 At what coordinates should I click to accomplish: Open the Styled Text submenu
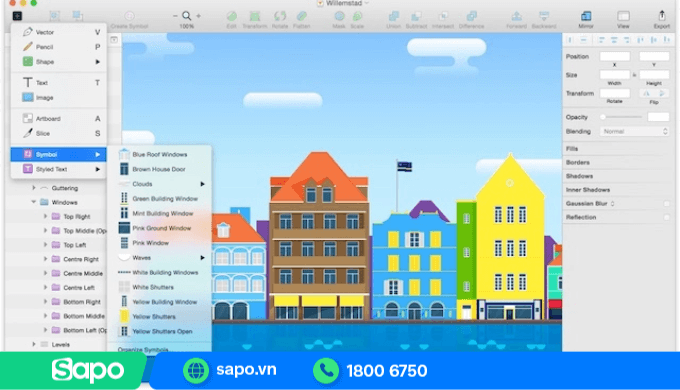pyautogui.click(x=59, y=169)
